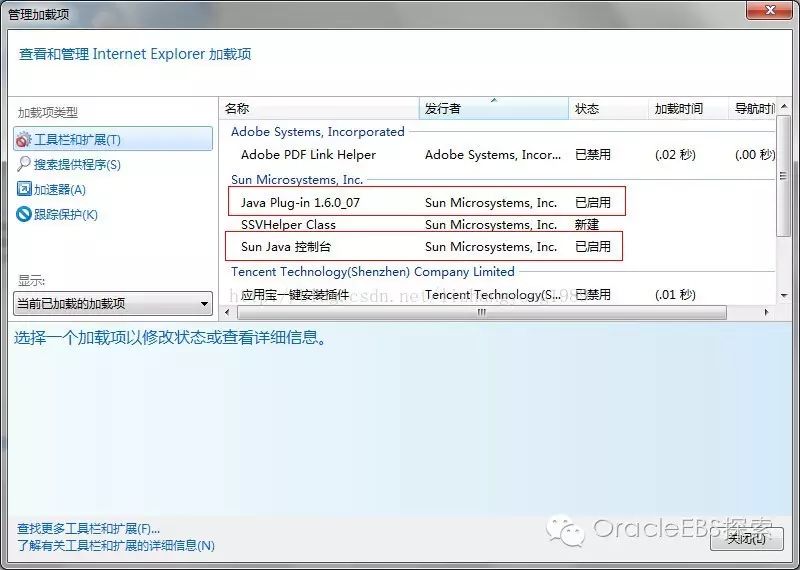800x570 pixels.
Task: Open 工具栏和扩展(T) add-on type
Action: pyautogui.click(x=113, y=139)
